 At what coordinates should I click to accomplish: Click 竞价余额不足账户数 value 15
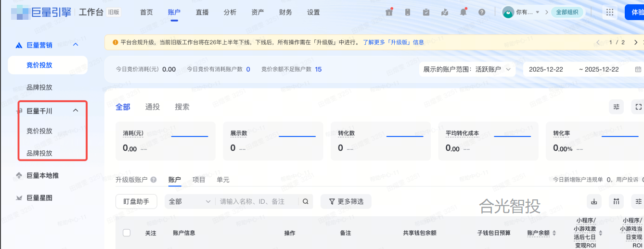tap(318, 69)
